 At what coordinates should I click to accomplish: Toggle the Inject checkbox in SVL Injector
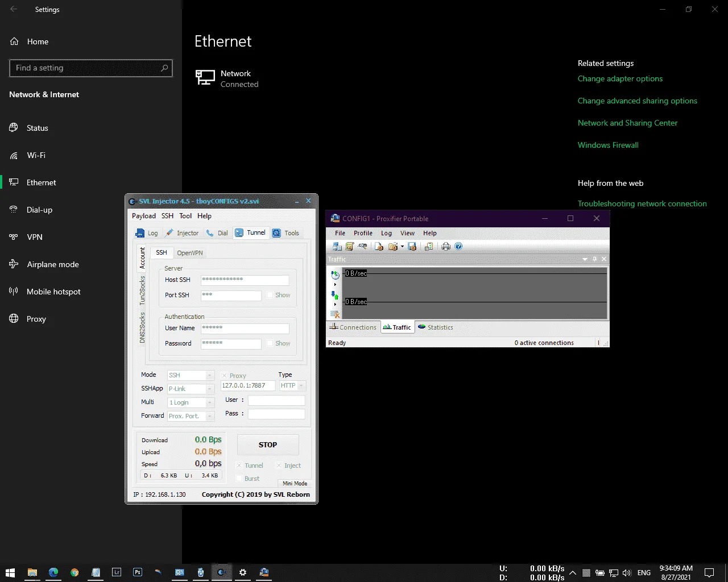point(279,465)
